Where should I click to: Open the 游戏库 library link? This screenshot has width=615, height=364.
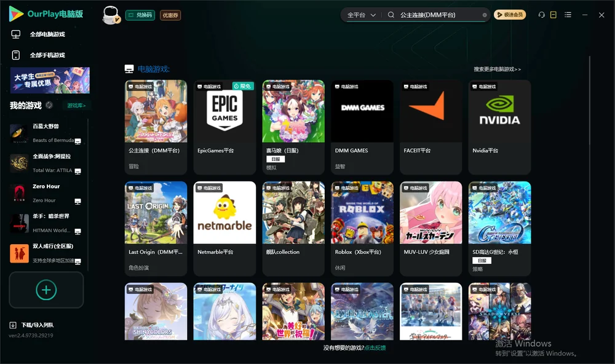76,106
